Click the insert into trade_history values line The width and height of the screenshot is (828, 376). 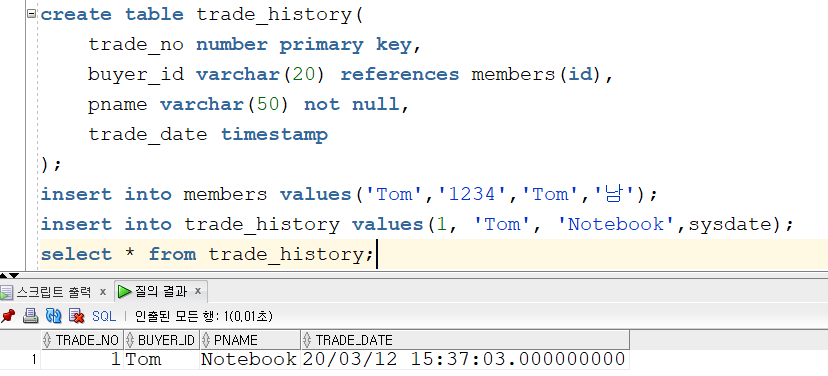click(417, 224)
